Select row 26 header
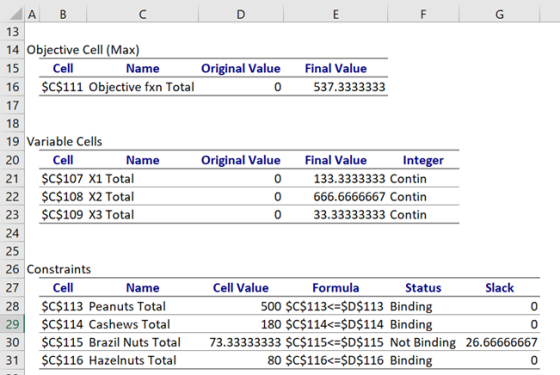The height and width of the screenshot is (375, 560). click(12, 269)
